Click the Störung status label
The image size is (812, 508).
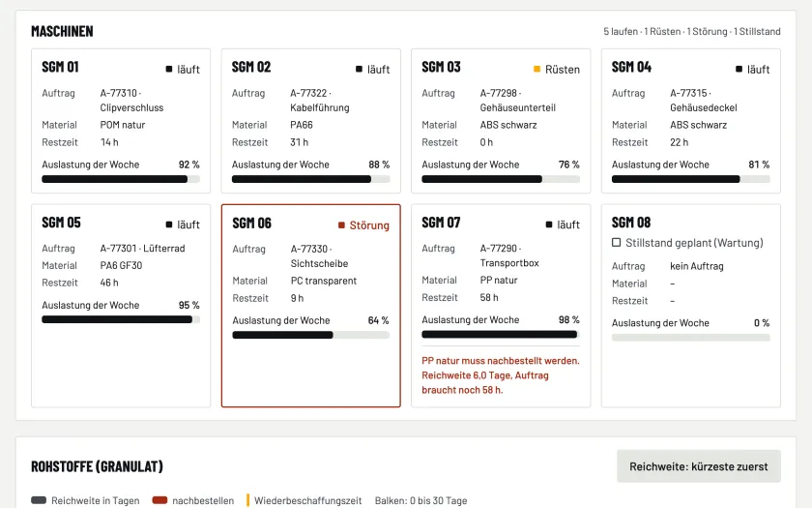[369, 224]
